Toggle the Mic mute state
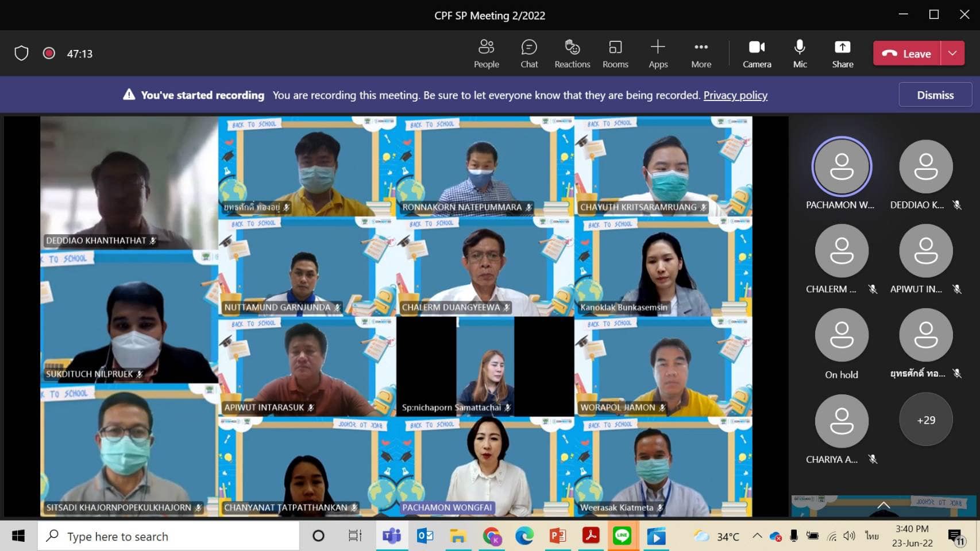 tap(800, 53)
